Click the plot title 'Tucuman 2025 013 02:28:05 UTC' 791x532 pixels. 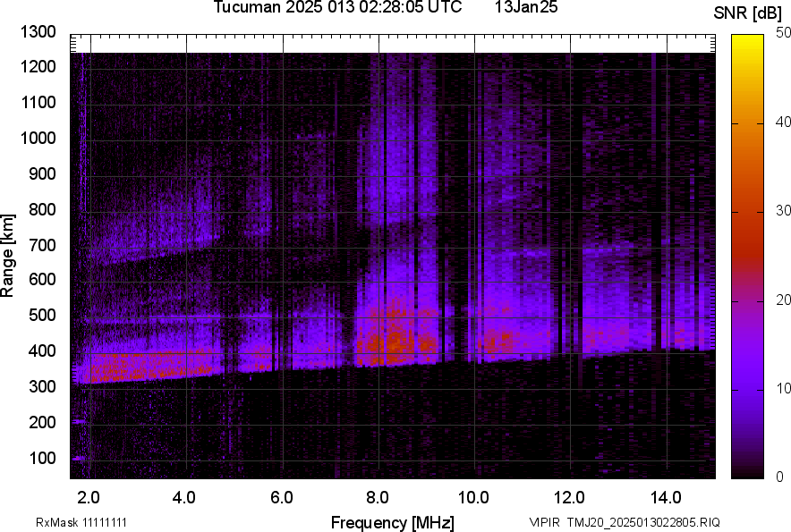(x=337, y=8)
